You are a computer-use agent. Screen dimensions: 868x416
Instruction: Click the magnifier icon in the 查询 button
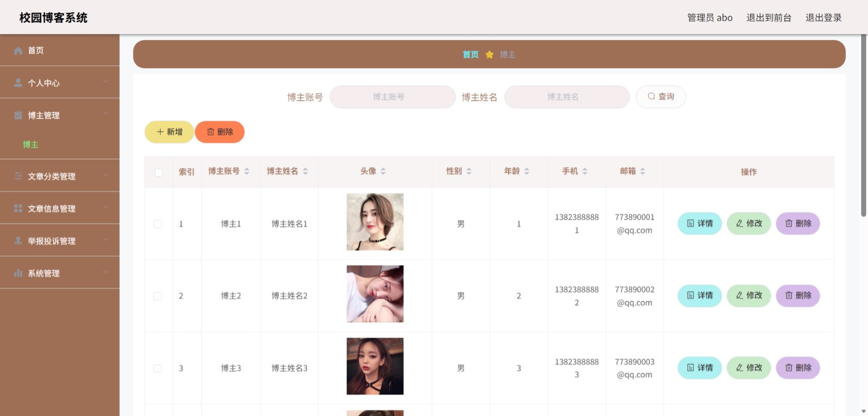coord(651,97)
